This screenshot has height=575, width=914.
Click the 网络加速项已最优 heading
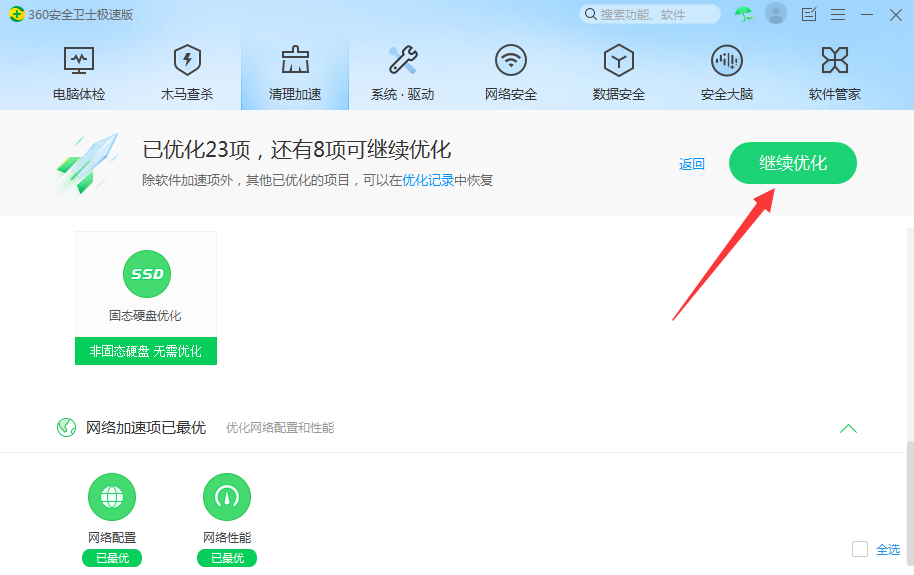click(x=146, y=427)
